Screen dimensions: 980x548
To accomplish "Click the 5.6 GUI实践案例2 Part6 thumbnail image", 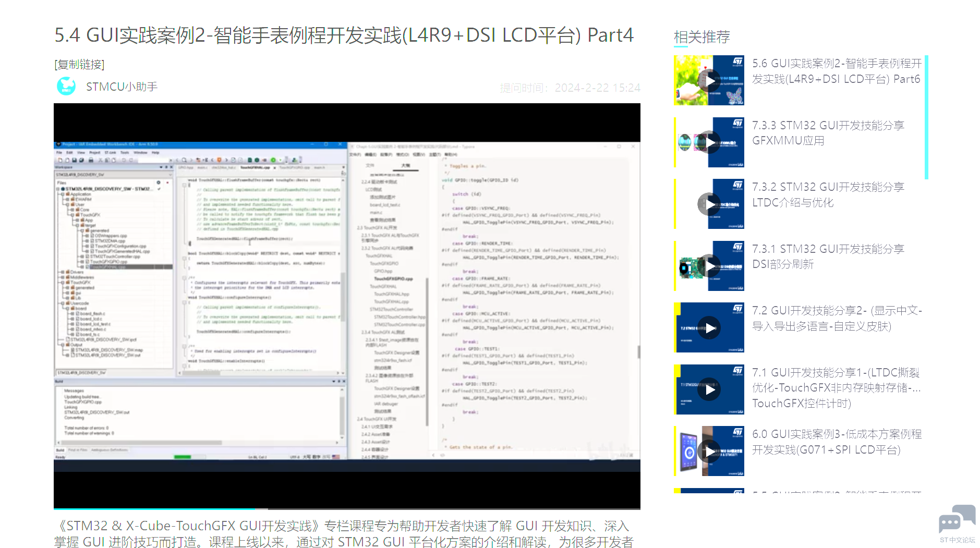I will click(x=709, y=80).
